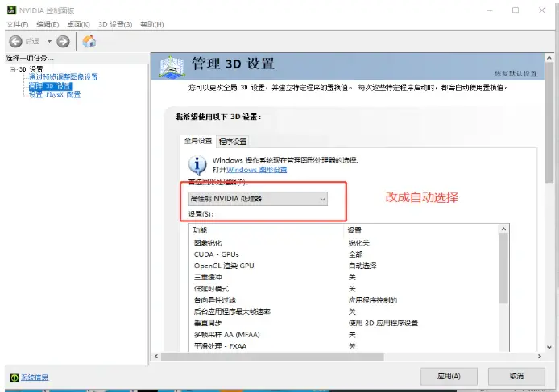559x392 pixels.
Task: Click the 自动选择 value for OpenGL
Action: pos(362,266)
